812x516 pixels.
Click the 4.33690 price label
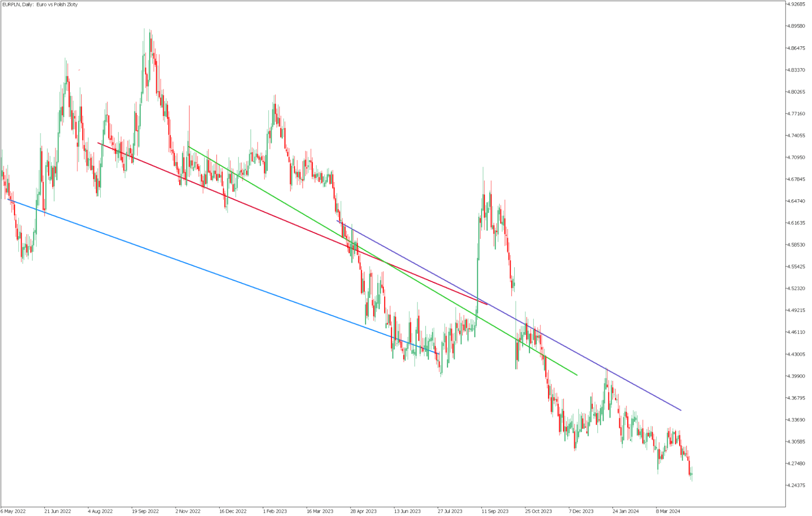(796, 420)
